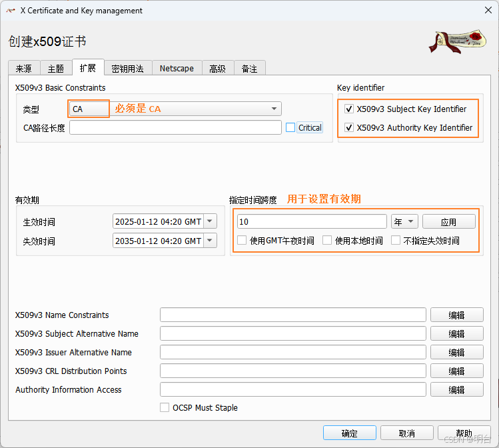Open help with the 帮助 button

(x=464, y=433)
